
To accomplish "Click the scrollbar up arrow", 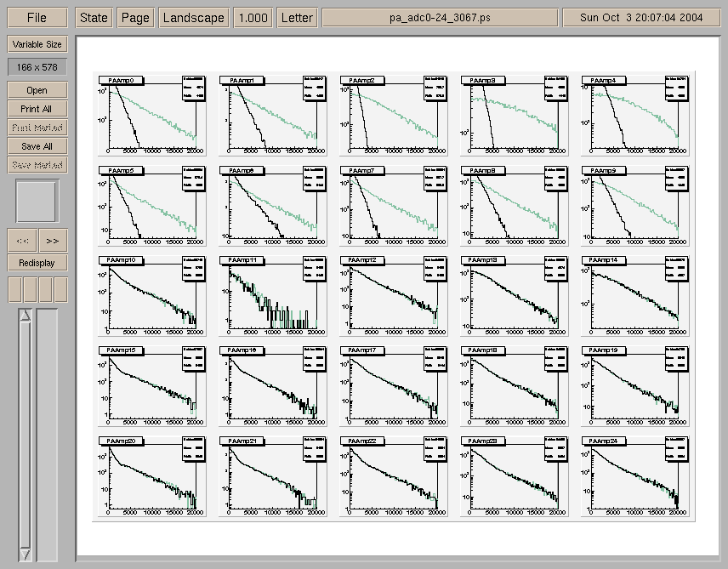I will click(25, 316).
